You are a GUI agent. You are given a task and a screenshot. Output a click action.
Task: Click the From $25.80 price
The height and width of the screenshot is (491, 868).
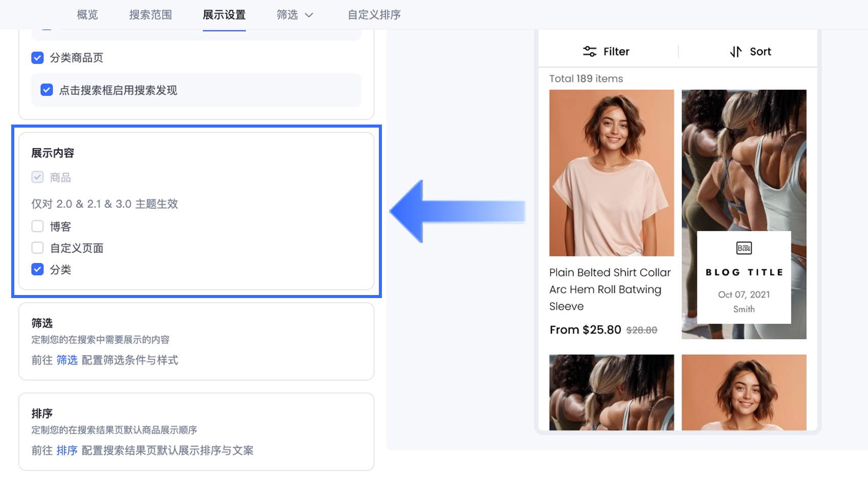586,330
